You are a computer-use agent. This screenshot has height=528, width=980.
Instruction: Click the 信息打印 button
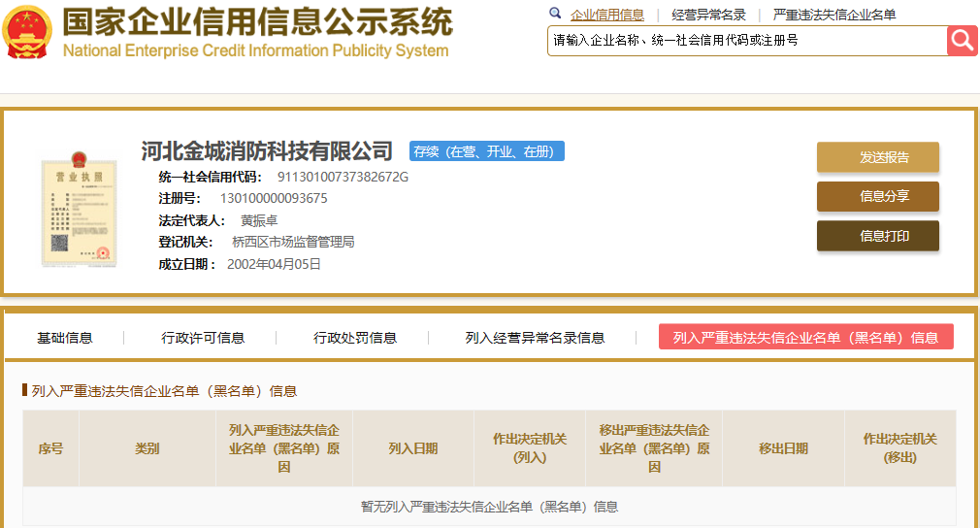[877, 236]
